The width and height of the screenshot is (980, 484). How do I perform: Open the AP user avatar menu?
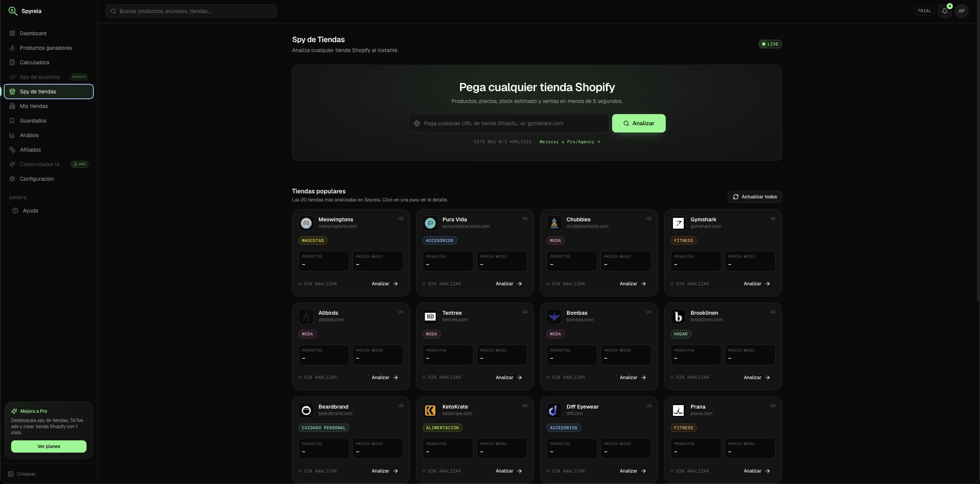(x=962, y=11)
